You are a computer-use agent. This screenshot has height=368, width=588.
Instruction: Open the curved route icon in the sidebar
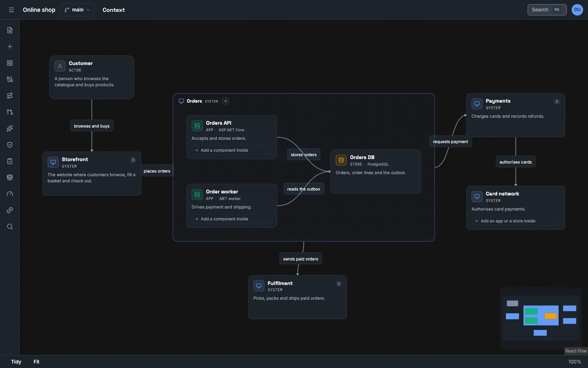click(x=10, y=96)
